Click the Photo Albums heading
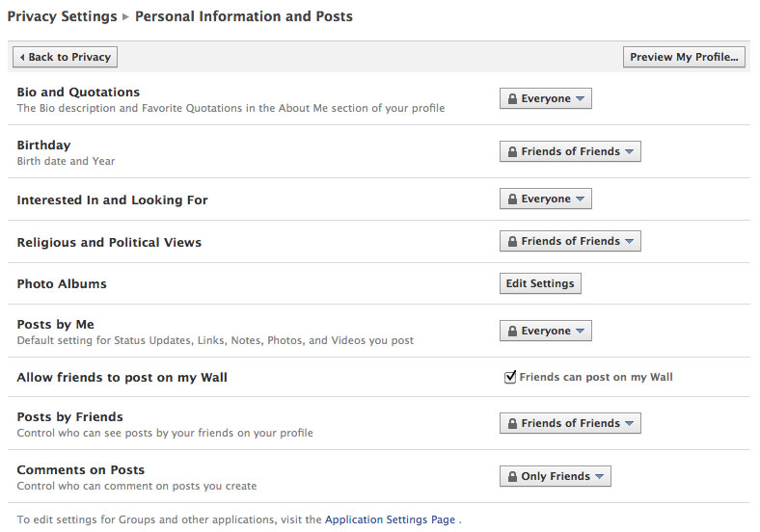The width and height of the screenshot is (760, 532). [62, 284]
